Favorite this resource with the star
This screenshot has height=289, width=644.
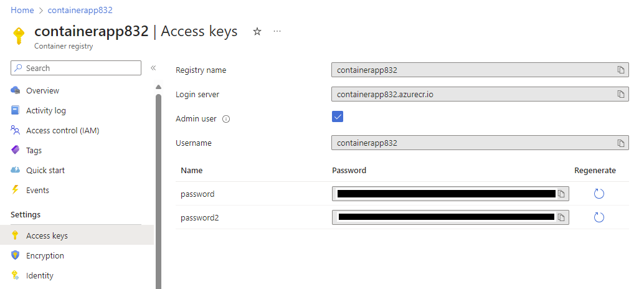click(x=257, y=32)
